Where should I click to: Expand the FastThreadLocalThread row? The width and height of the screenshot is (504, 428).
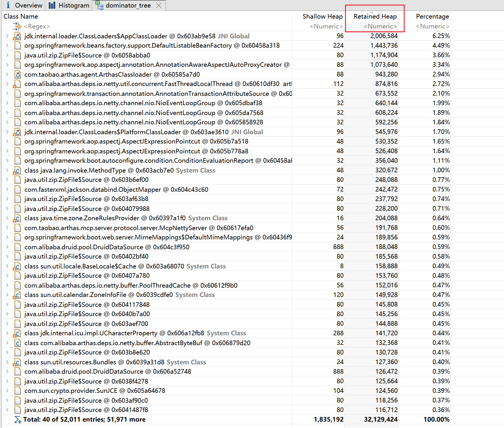[7, 84]
